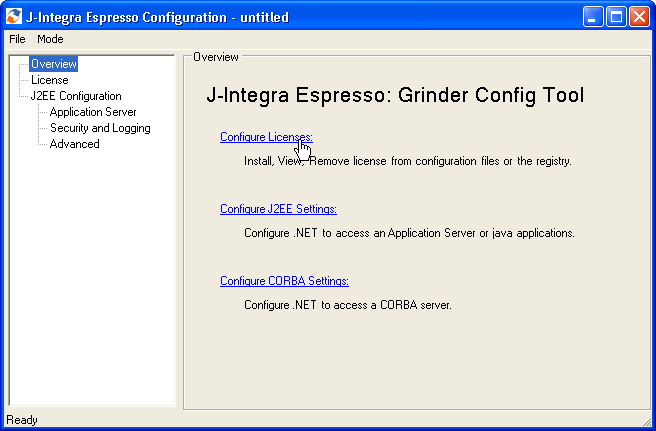
Task: Click the J-Integra Espresso title bar icon
Action: [14, 16]
